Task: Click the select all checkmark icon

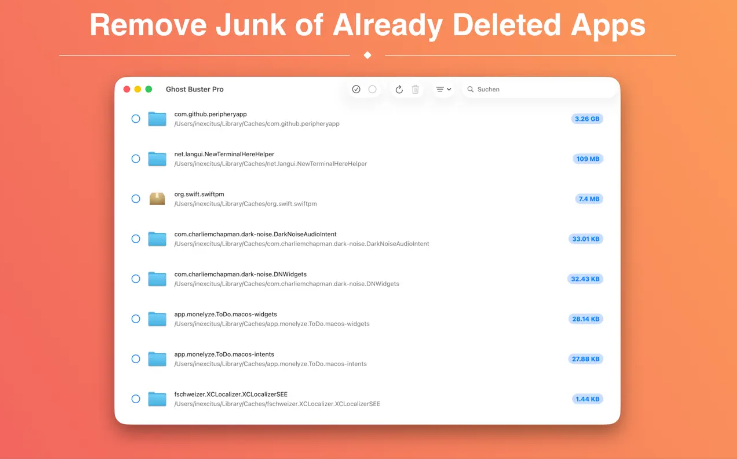Action: pos(356,89)
